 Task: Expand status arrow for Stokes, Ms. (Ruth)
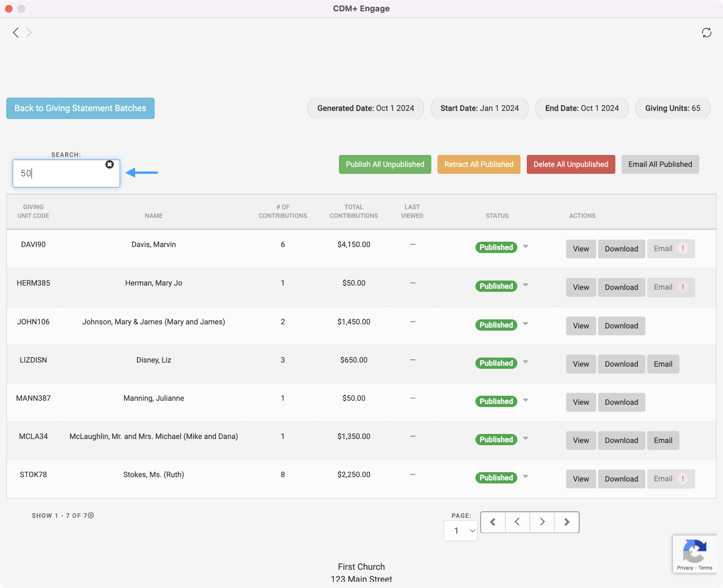tap(525, 477)
